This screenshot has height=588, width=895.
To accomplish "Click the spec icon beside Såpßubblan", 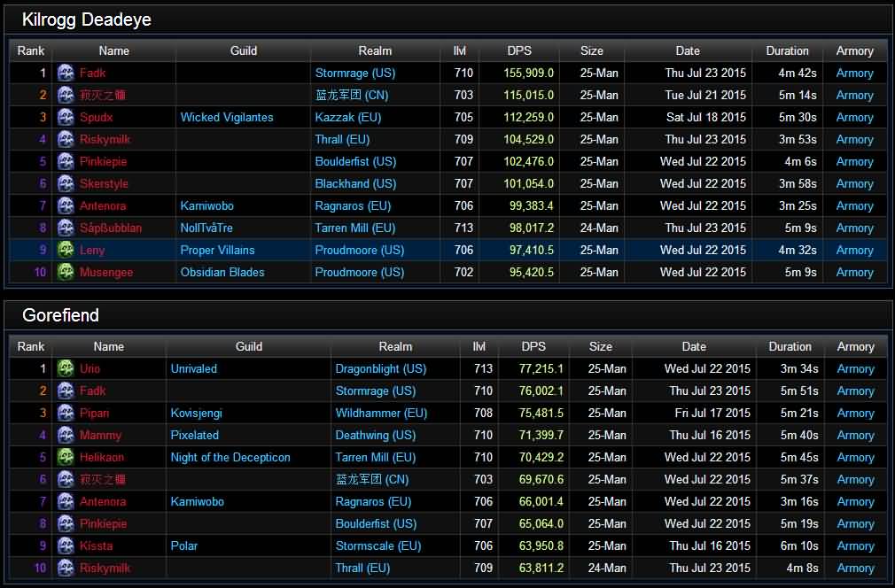I will [66, 228].
